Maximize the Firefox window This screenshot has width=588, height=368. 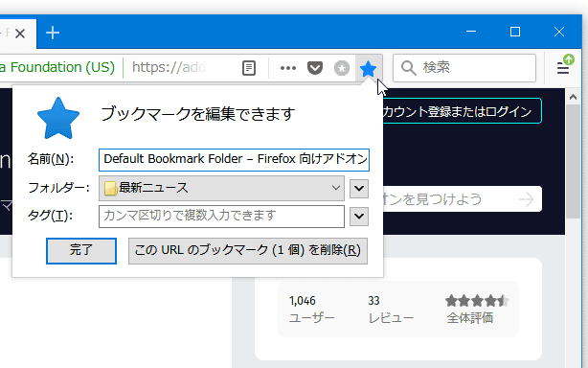coord(515,32)
